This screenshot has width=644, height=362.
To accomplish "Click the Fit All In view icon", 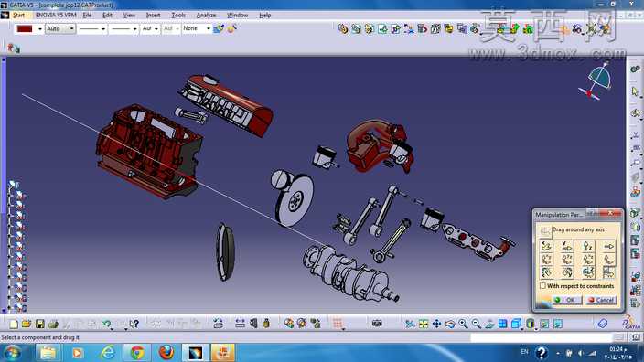I will pyautogui.click(x=424, y=324).
